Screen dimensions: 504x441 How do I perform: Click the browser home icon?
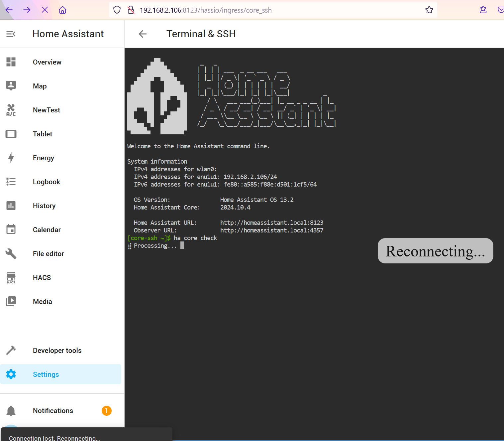(62, 10)
